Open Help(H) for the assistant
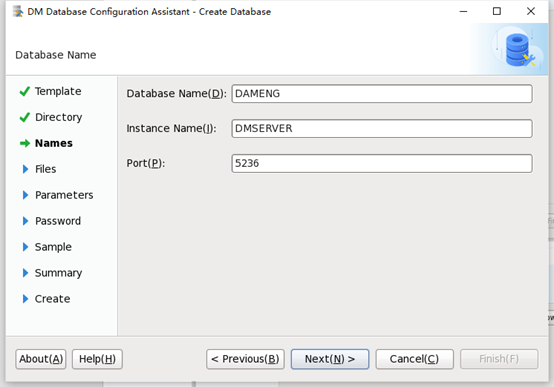 97,359
